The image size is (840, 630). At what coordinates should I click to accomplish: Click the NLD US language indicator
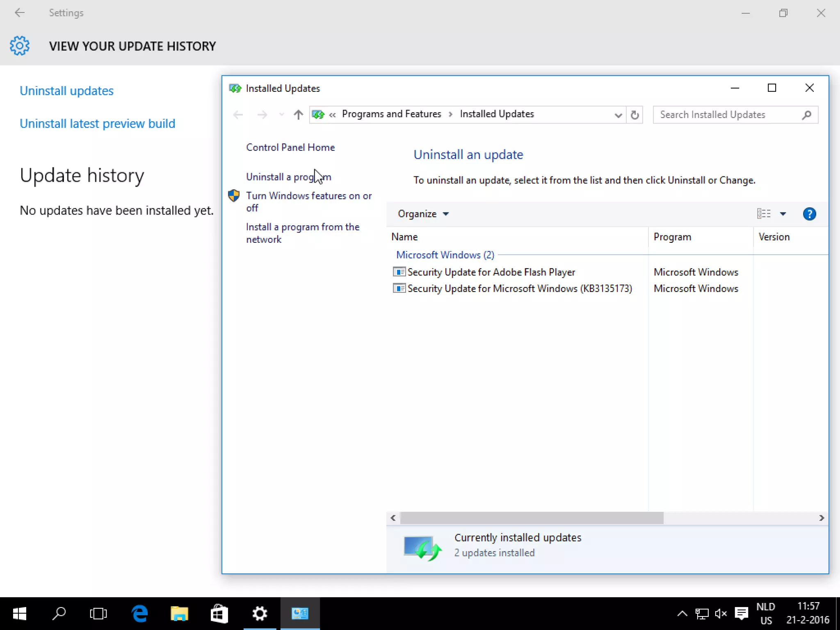[x=766, y=614]
